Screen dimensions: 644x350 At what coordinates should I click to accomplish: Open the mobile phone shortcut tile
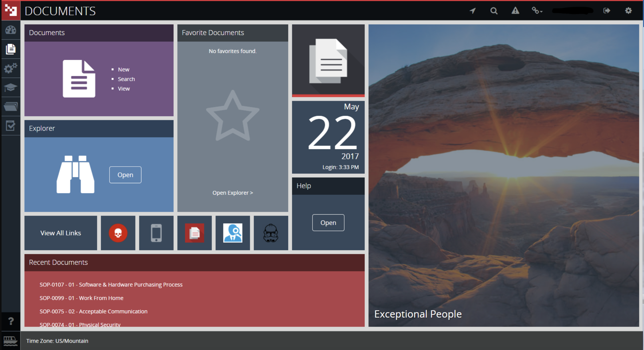coord(156,233)
